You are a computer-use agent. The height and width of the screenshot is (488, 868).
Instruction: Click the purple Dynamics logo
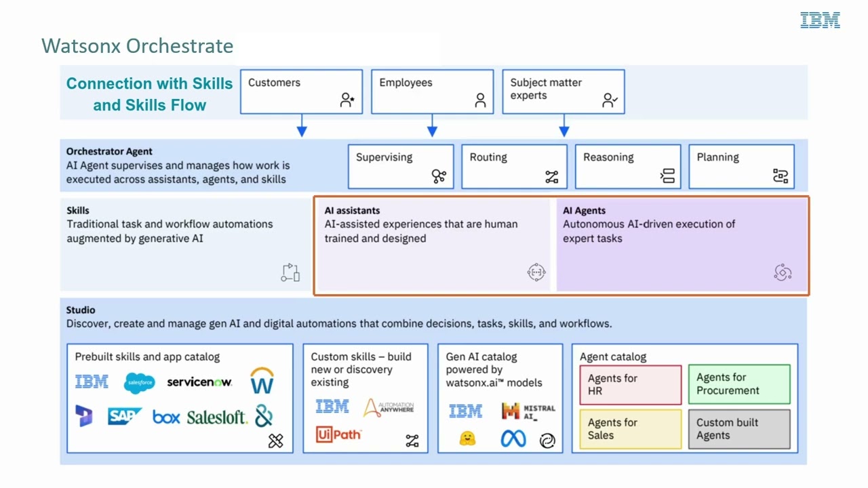point(84,416)
